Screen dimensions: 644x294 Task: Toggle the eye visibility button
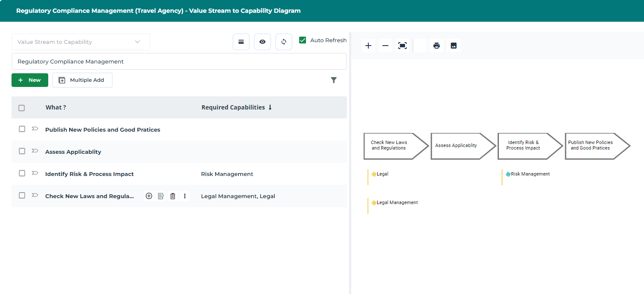(262, 42)
